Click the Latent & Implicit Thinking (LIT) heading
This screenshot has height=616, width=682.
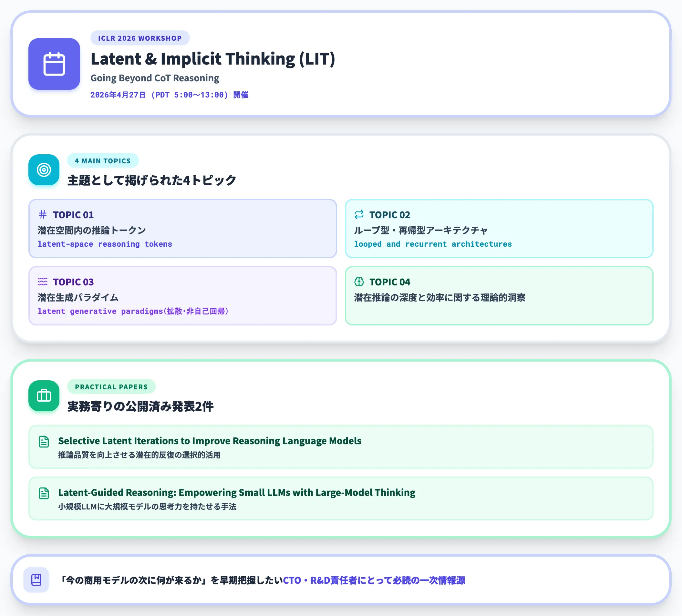(213, 59)
